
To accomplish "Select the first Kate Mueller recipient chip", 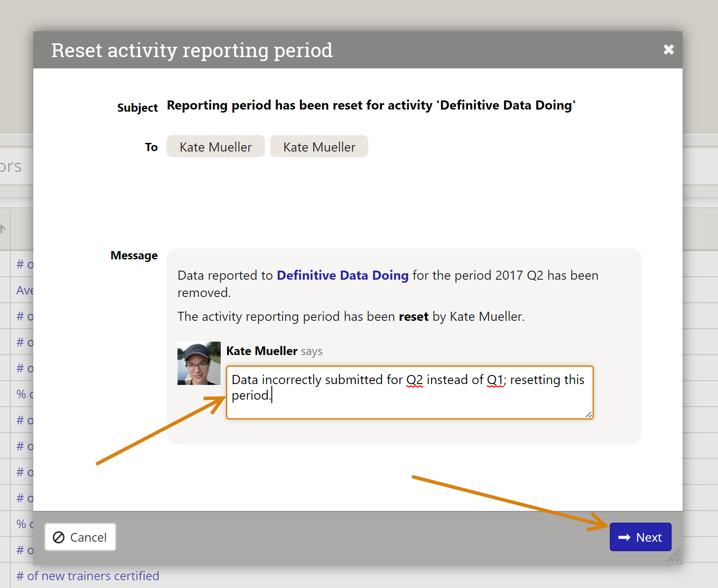I will point(216,147).
